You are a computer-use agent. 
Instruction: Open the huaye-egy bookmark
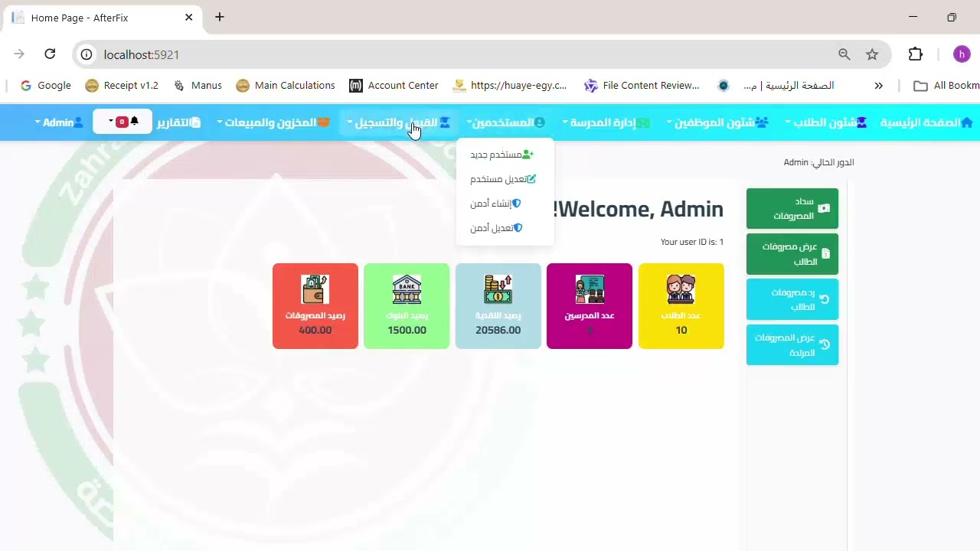point(510,86)
